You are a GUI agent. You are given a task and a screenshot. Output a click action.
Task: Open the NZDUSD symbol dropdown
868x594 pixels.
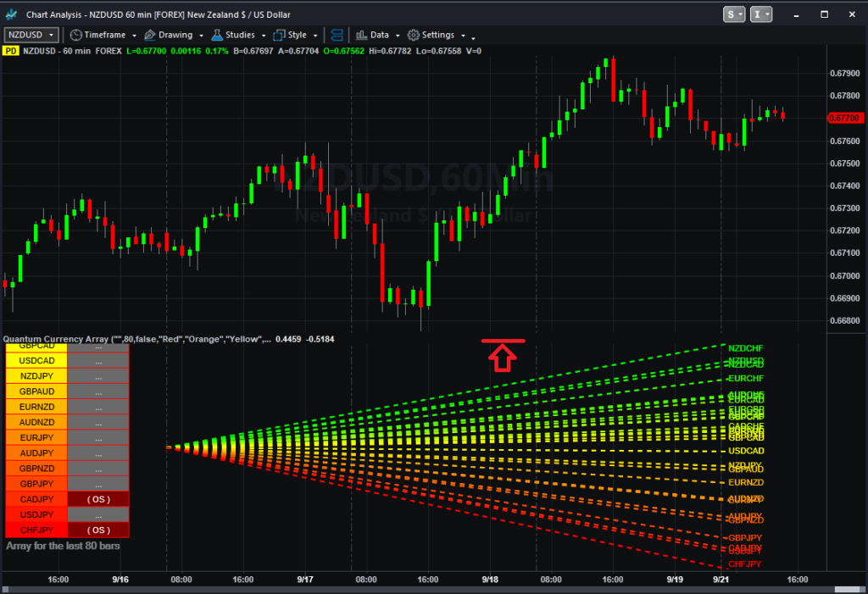[30, 35]
